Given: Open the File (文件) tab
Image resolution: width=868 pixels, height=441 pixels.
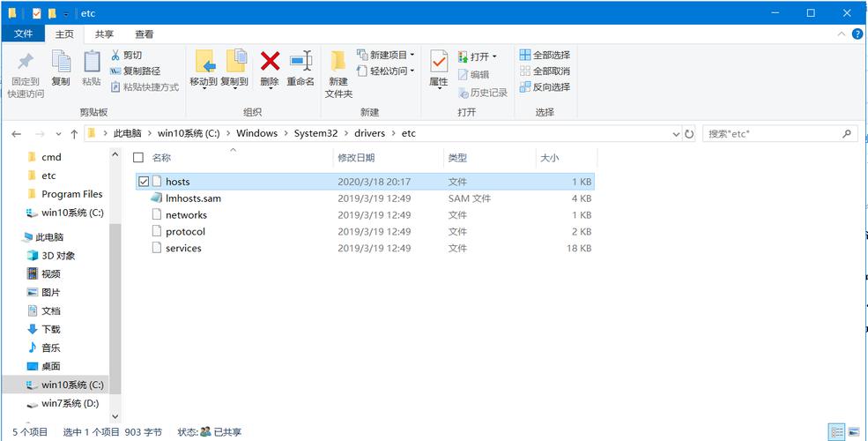Looking at the screenshot, I should 23,34.
